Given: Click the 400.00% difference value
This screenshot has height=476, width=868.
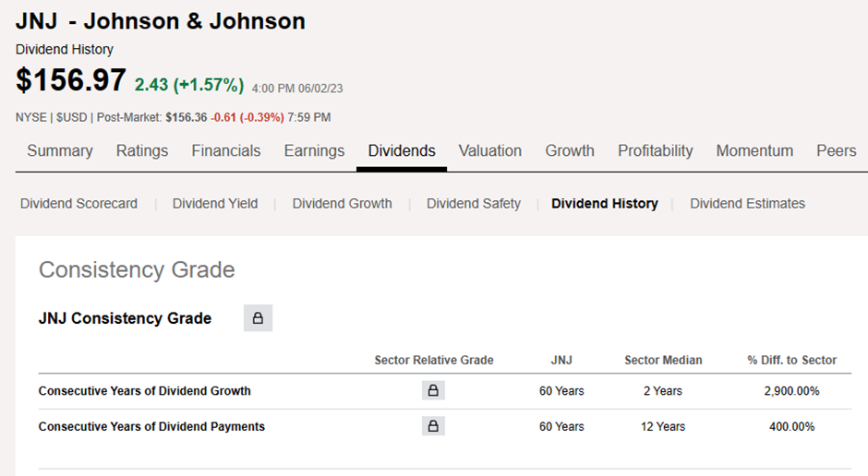Looking at the screenshot, I should 792,427.
